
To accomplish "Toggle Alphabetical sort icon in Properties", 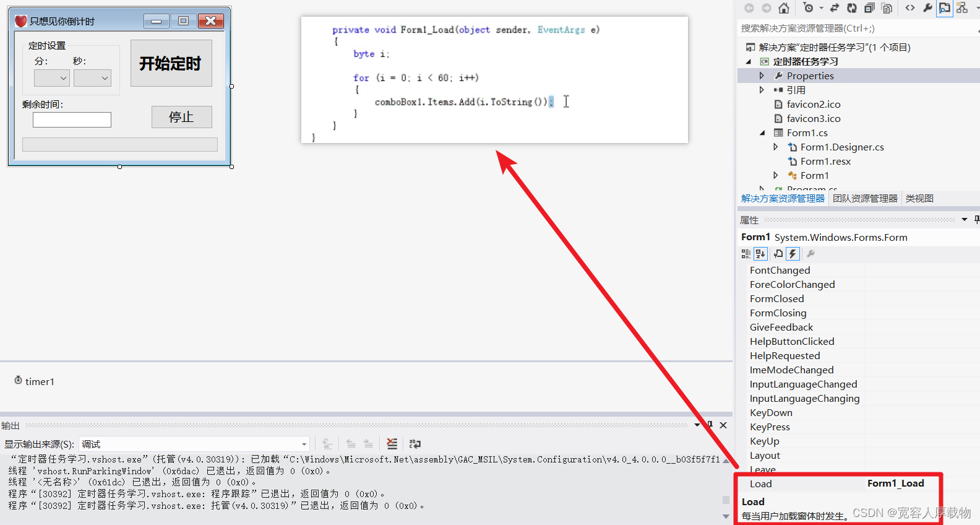I will pos(760,254).
